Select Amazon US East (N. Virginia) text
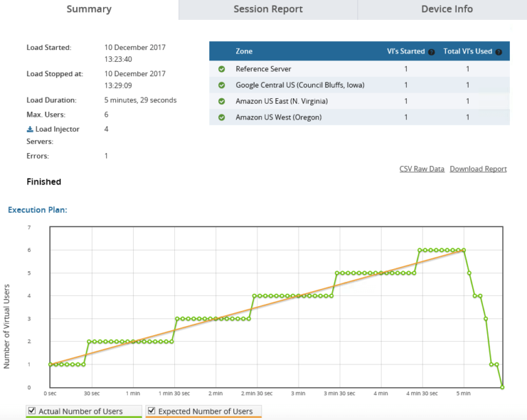This screenshot has height=420, width=527. [x=281, y=101]
